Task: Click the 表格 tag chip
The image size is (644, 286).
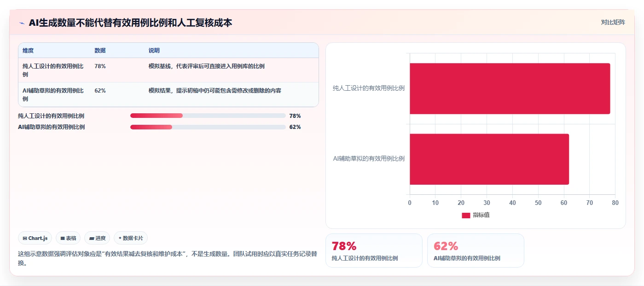Action: point(68,238)
